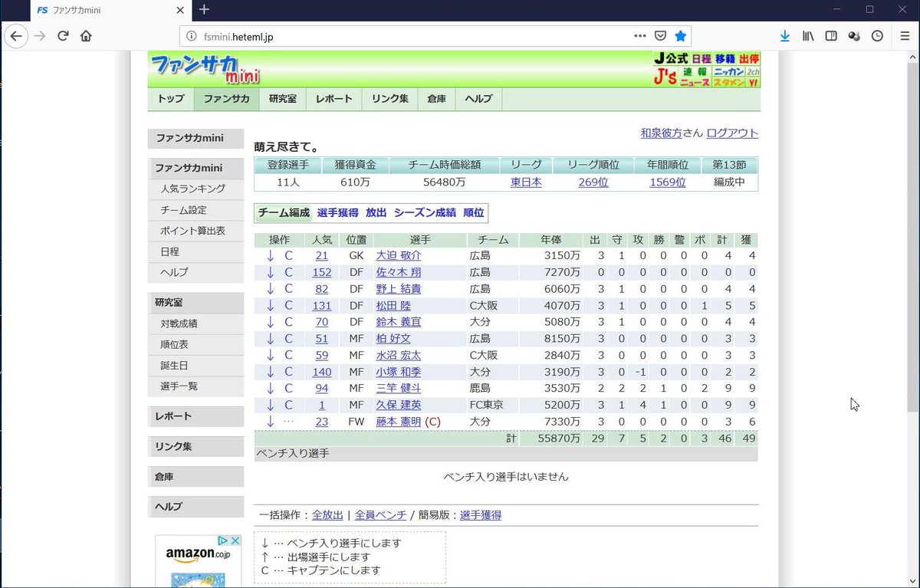This screenshot has width=920, height=588.
Task: Click 全員ベンチ bulk action link
Action: tap(380, 515)
